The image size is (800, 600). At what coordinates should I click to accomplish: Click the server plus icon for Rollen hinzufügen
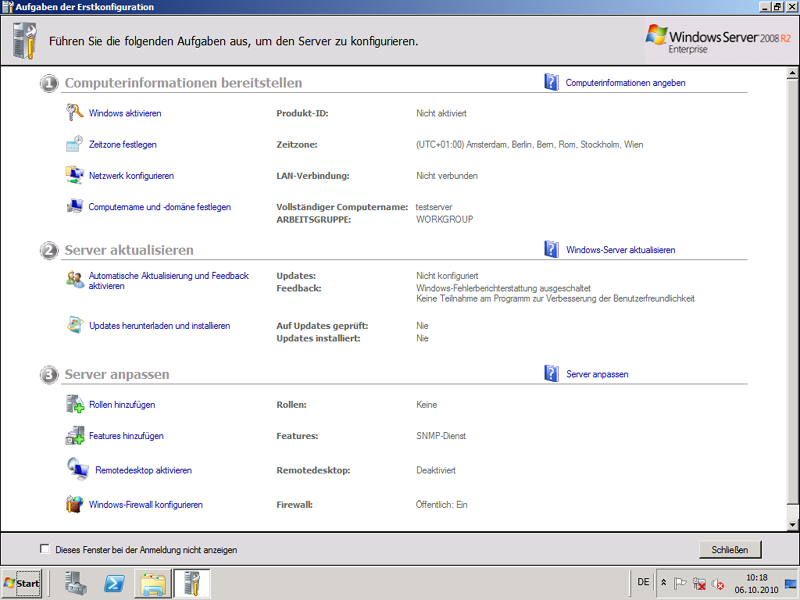(75, 404)
